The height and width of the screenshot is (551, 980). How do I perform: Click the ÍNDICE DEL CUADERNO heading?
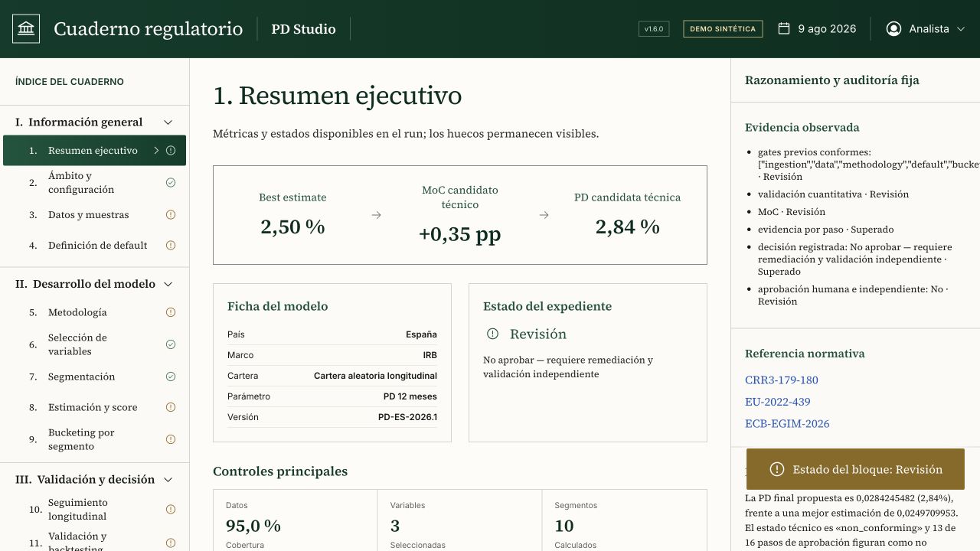click(x=70, y=82)
